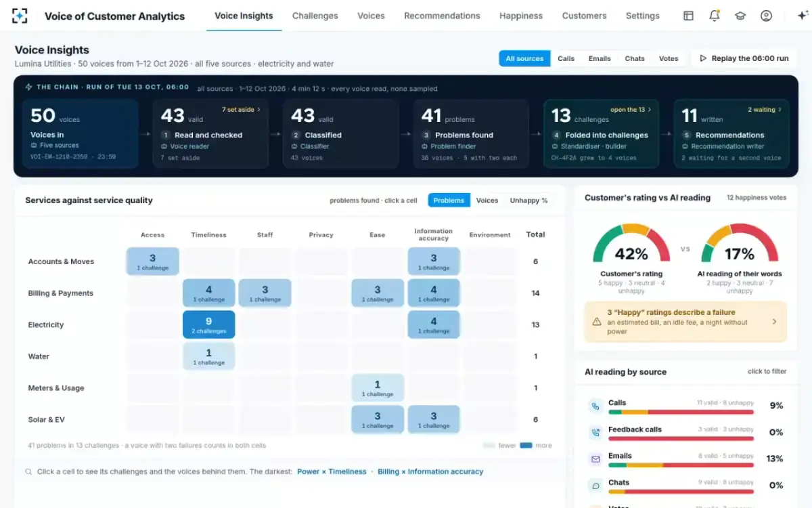The width and height of the screenshot is (812, 508).
Task: Click the Feedback calls phone icon
Action: pyautogui.click(x=595, y=432)
